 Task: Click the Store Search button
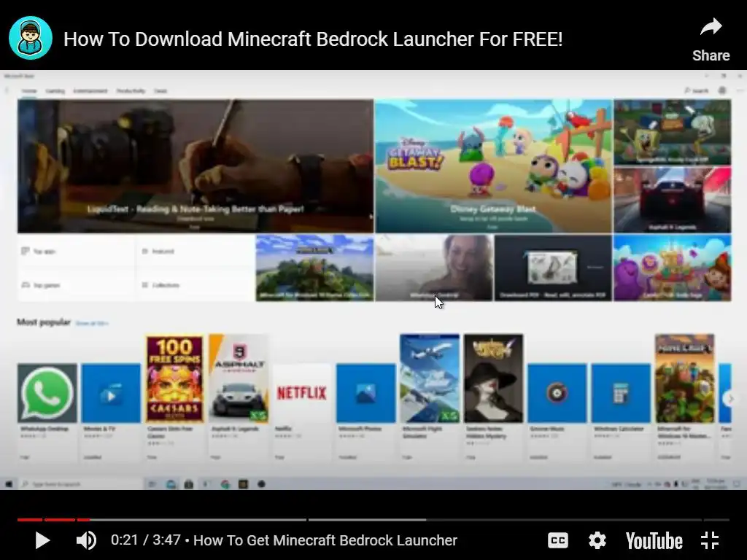(x=697, y=90)
